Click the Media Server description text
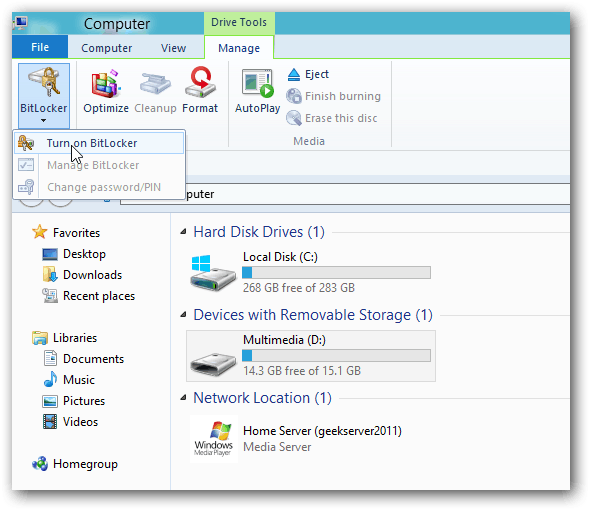The height and width of the screenshot is (510, 590). click(277, 447)
